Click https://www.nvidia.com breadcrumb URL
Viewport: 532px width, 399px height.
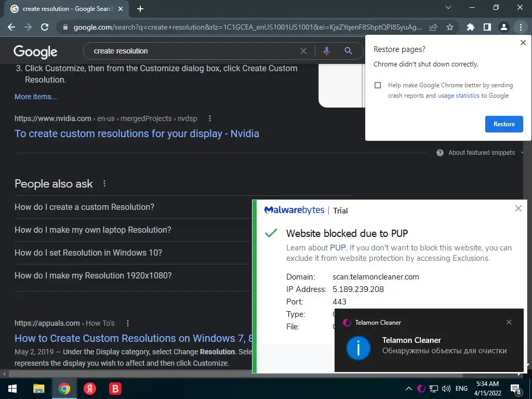[x=53, y=118]
